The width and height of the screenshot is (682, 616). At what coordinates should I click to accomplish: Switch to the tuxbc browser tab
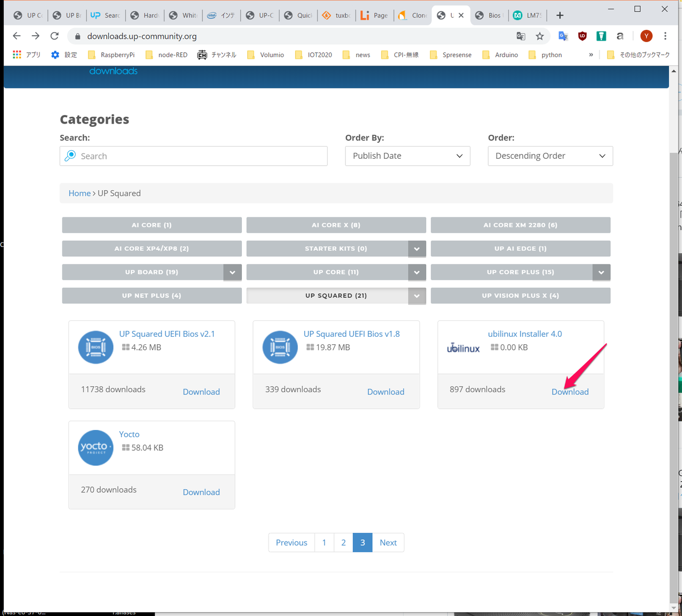[336, 15]
